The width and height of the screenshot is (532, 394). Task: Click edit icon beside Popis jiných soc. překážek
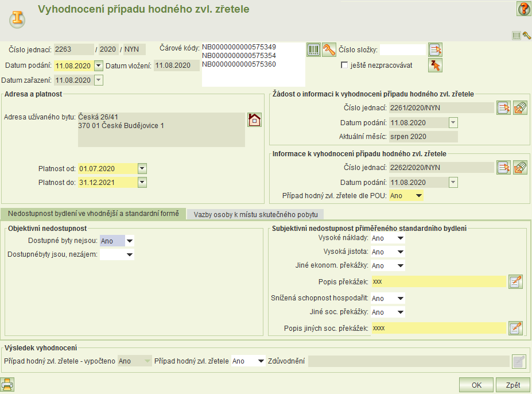pos(515,328)
